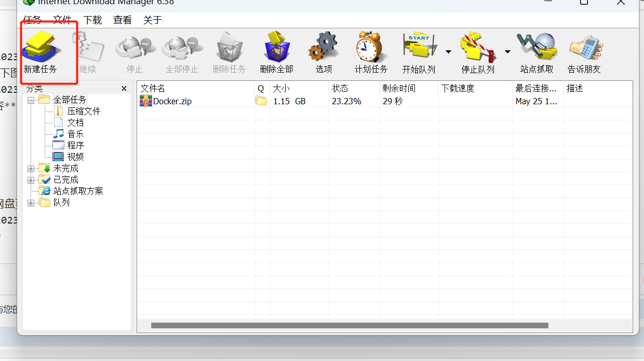Click the May 25 last connection cell

pos(536,102)
